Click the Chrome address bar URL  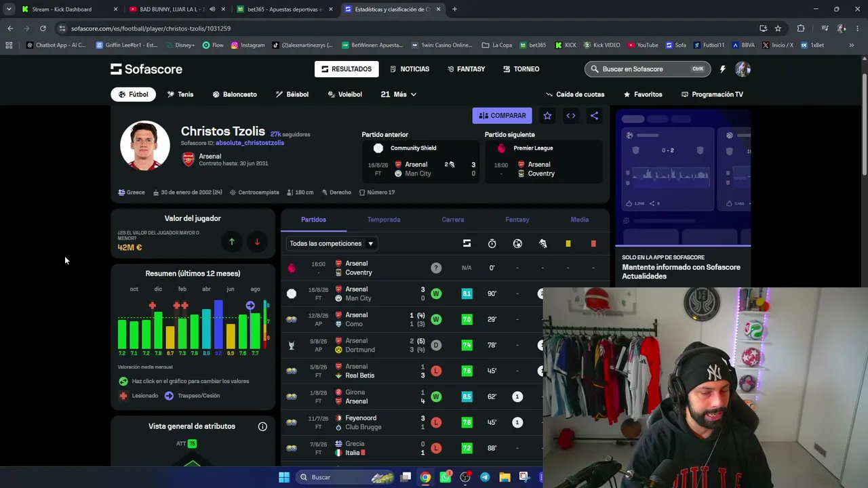tap(151, 28)
